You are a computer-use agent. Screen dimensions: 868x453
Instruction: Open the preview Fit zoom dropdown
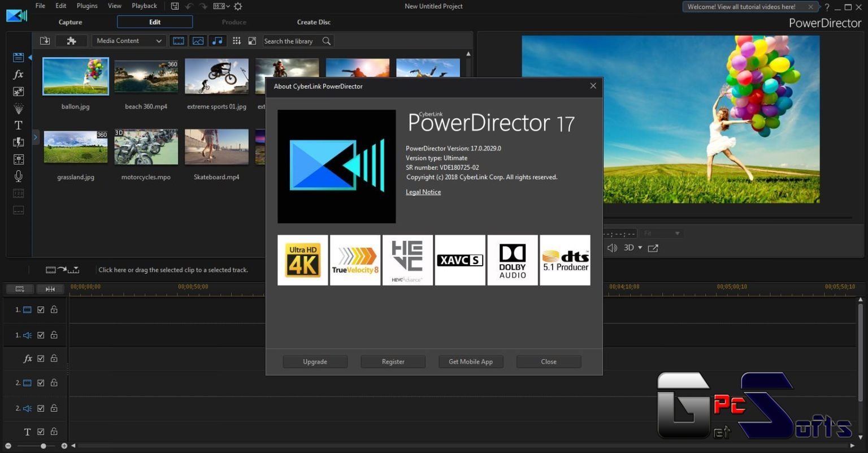[x=662, y=233]
